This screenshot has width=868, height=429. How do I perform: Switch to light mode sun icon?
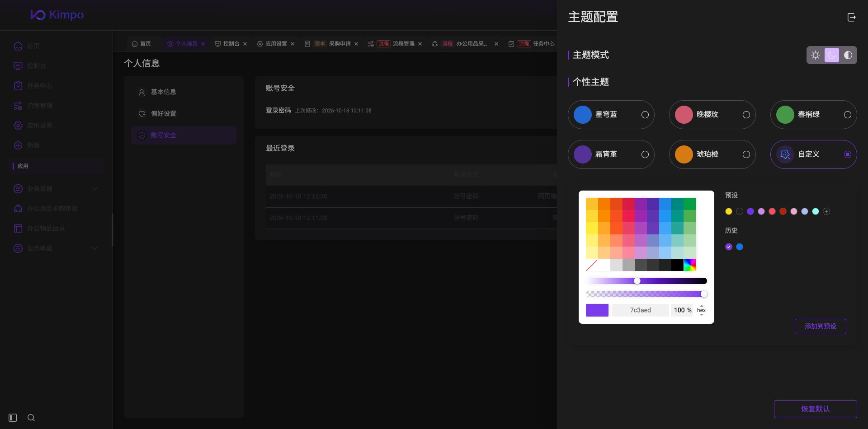coord(816,55)
